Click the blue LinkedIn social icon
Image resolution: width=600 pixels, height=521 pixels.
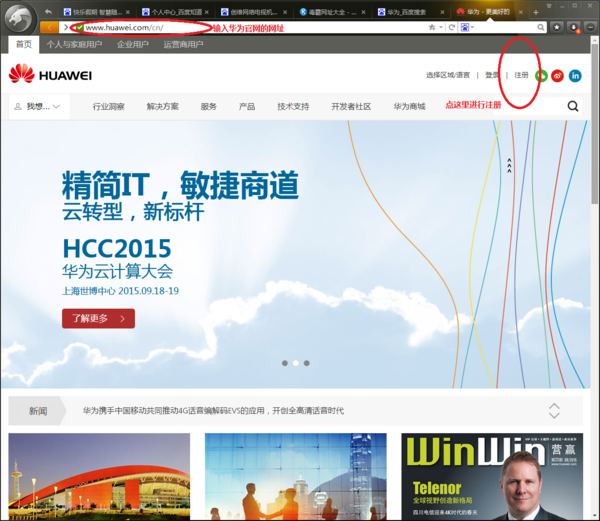click(575, 76)
